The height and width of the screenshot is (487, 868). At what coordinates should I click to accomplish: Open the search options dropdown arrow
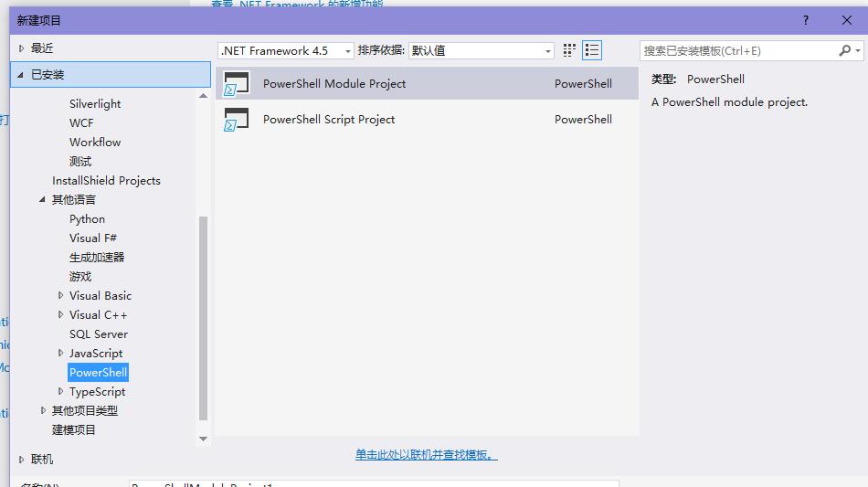pos(857,50)
